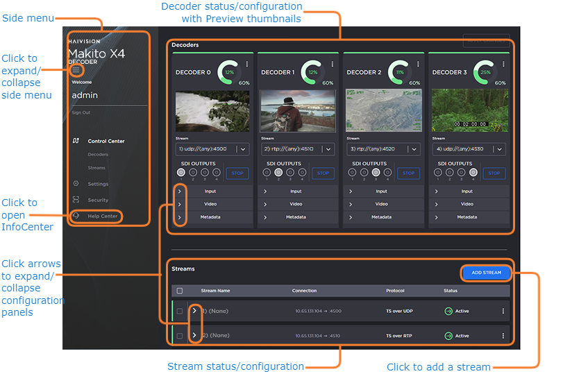Open Decoders under Control Center
The image size is (563, 392).
tap(98, 155)
